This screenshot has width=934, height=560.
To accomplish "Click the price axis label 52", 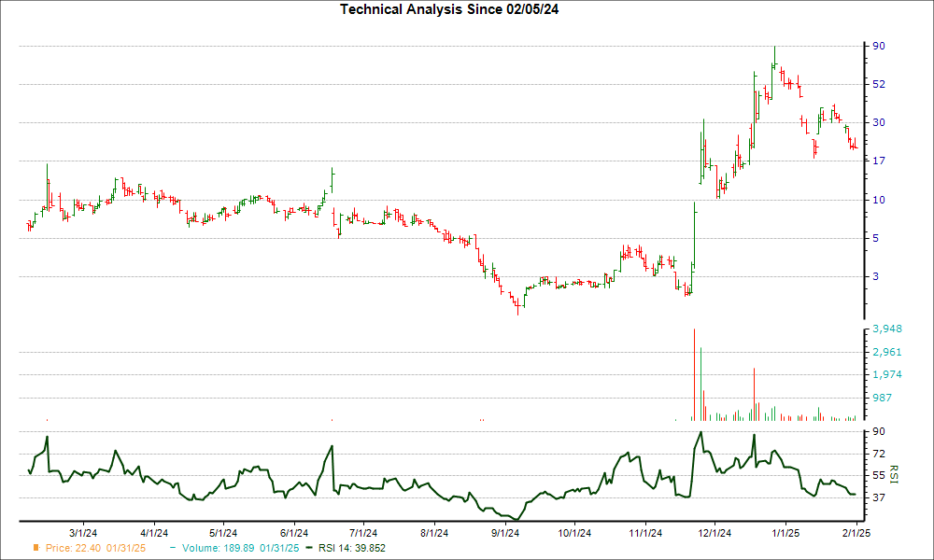I will [879, 85].
